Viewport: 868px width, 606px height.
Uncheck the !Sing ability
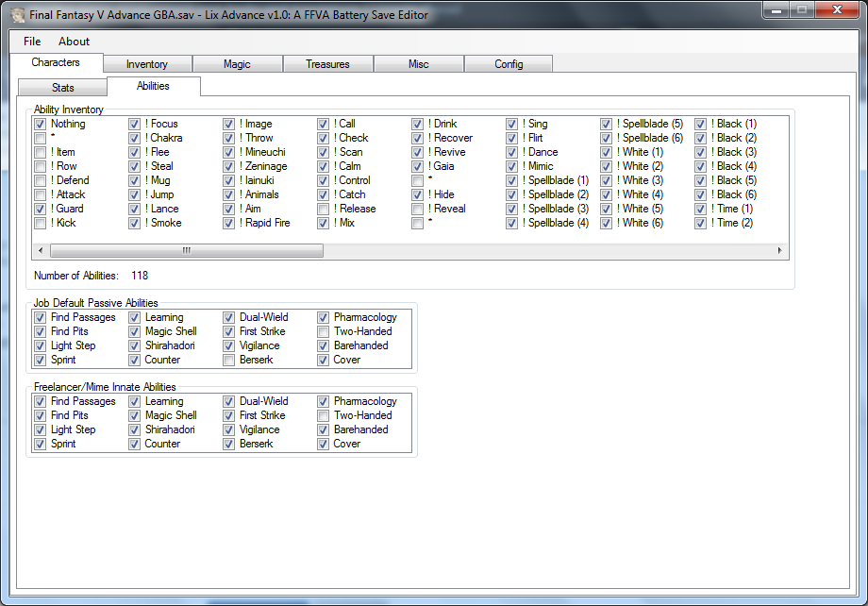512,124
